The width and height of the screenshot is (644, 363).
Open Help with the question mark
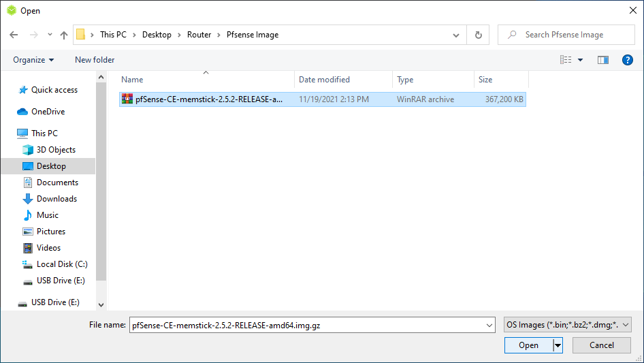coord(627,60)
